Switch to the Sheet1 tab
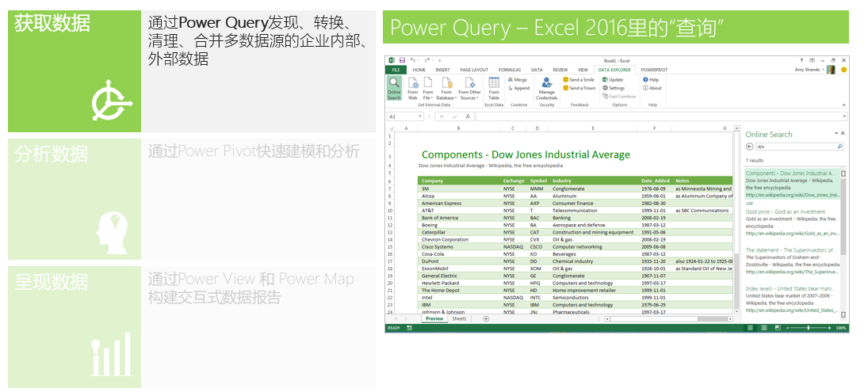The image size is (868, 392). coord(460,319)
